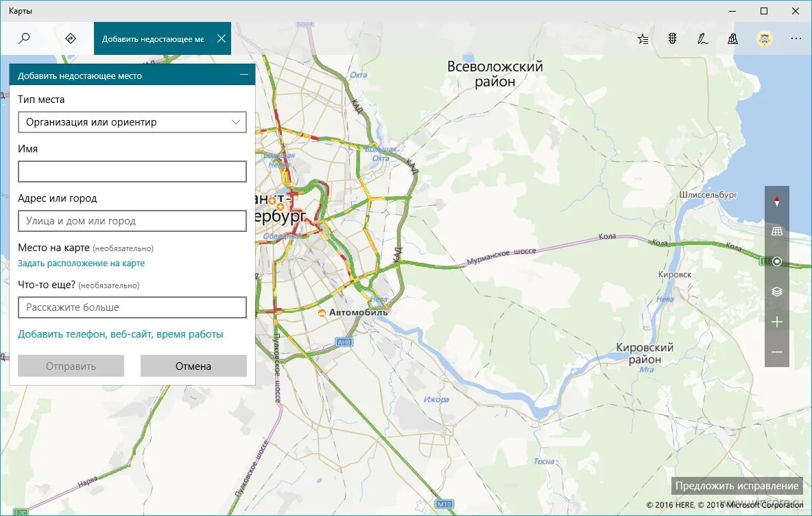Click the 'Предложить исправление' button
The height and width of the screenshot is (516, 812).
[737, 486]
